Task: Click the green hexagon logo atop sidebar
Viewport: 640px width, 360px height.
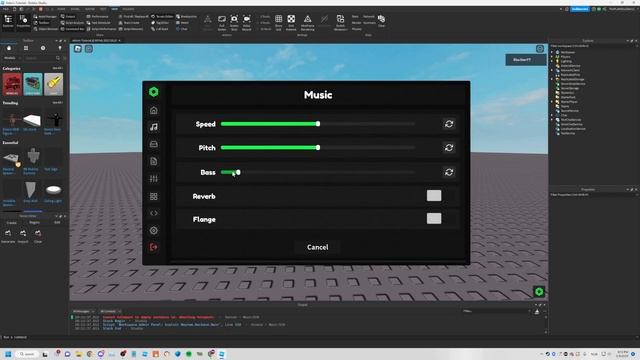Action: (x=153, y=92)
